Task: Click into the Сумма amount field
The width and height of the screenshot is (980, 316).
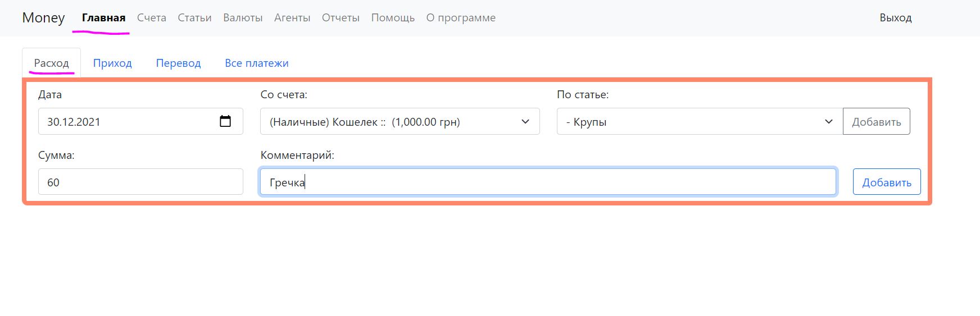Action: point(140,182)
